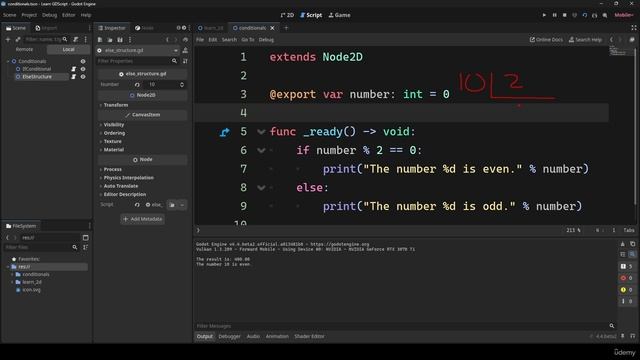The width and height of the screenshot is (640, 360).
Task: Create new resource in Inspector toolbar
Action: (x=100, y=40)
